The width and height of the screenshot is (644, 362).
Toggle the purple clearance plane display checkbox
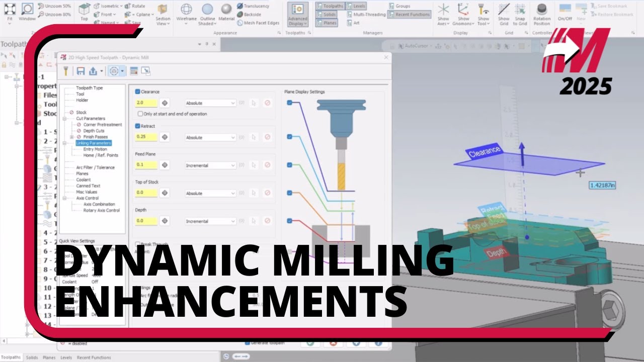click(290, 103)
